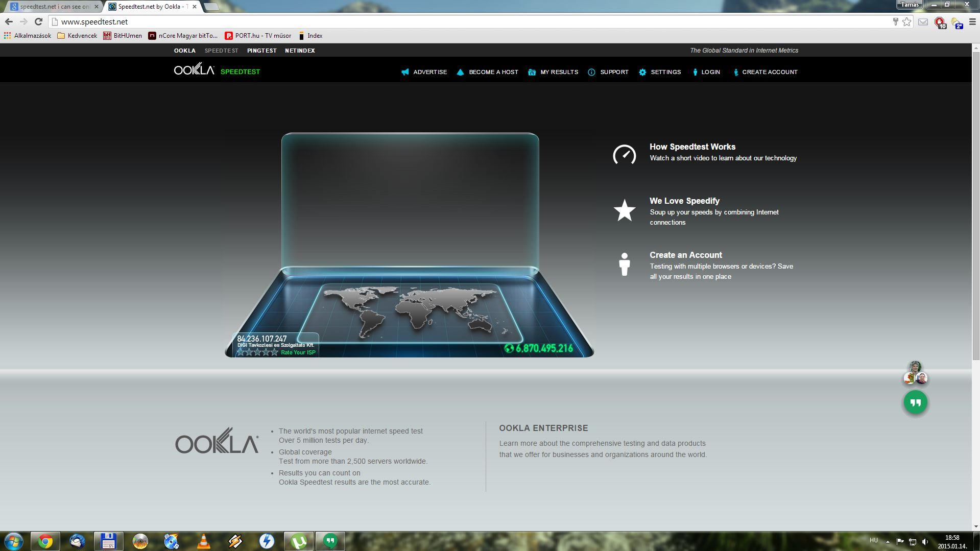Open the Tamás profile switcher
980x551 pixels.
pos(910,5)
